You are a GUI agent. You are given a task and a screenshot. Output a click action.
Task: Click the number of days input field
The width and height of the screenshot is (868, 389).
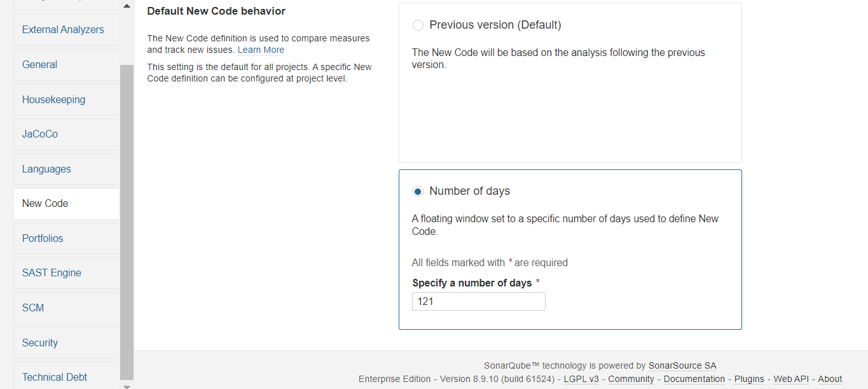[478, 302]
